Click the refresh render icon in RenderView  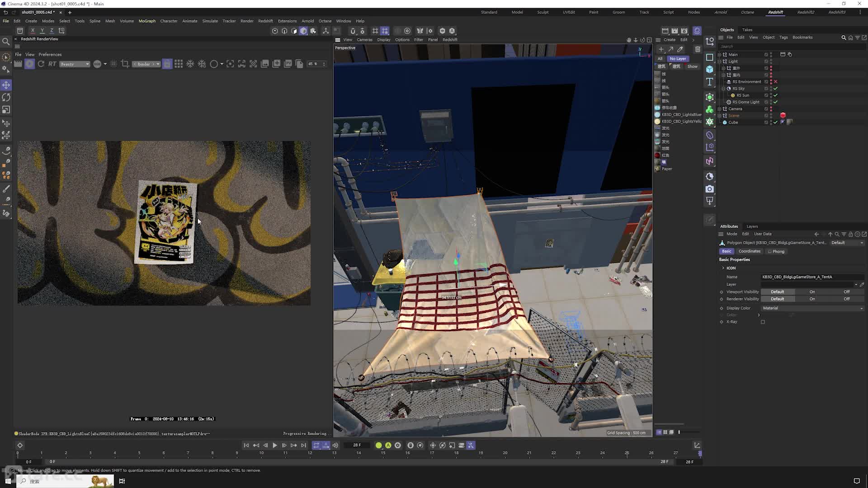[41, 64]
